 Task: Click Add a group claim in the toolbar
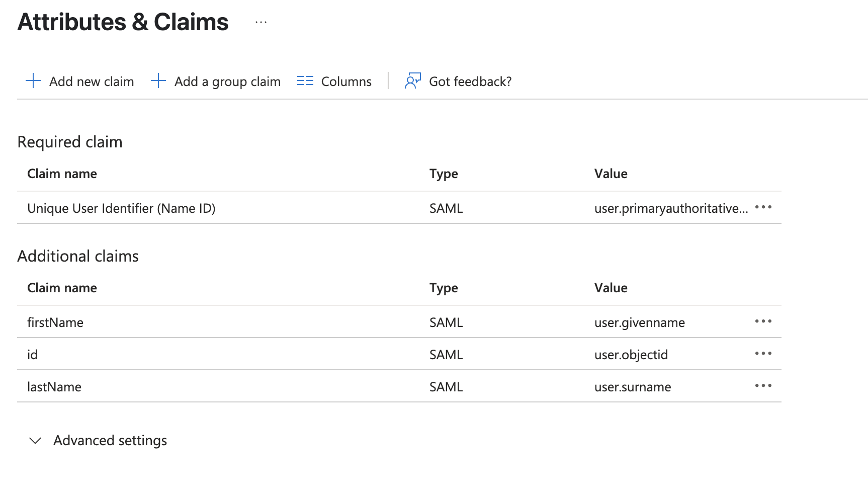227,81
